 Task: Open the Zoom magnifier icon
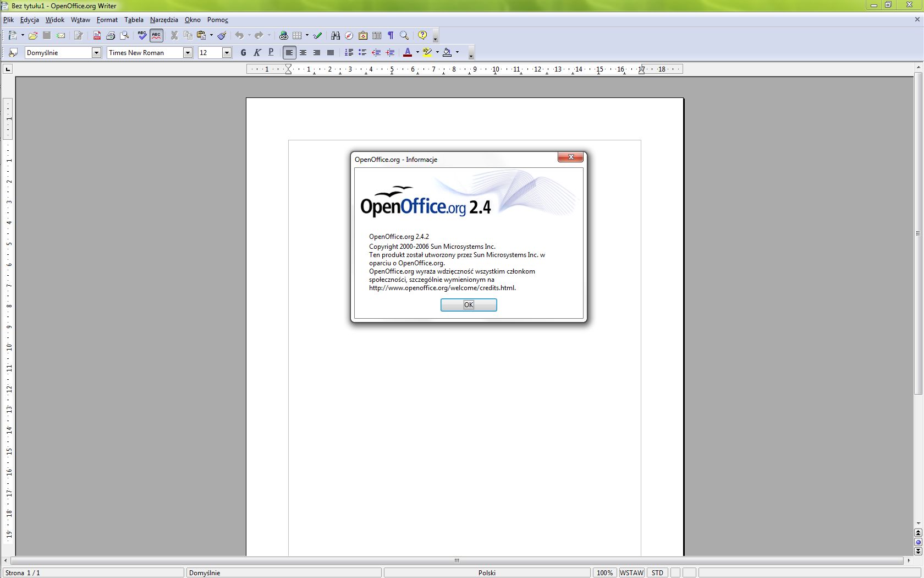[x=404, y=35]
